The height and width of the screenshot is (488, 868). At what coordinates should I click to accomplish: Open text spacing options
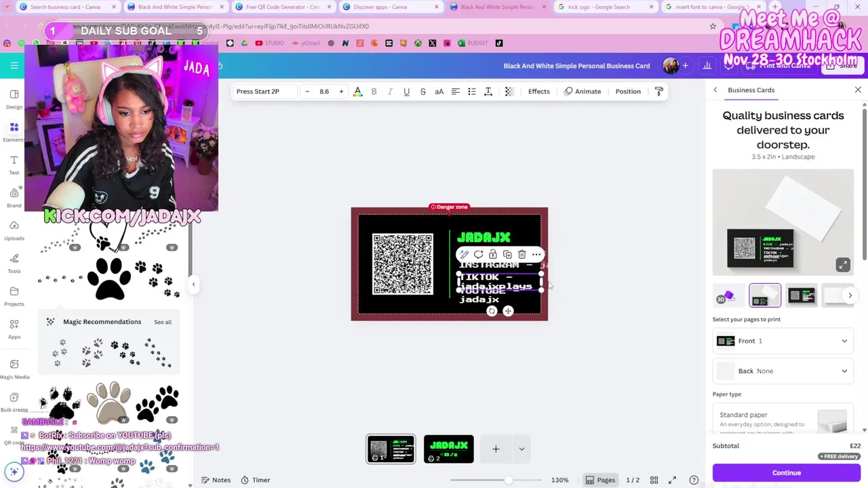(488, 91)
